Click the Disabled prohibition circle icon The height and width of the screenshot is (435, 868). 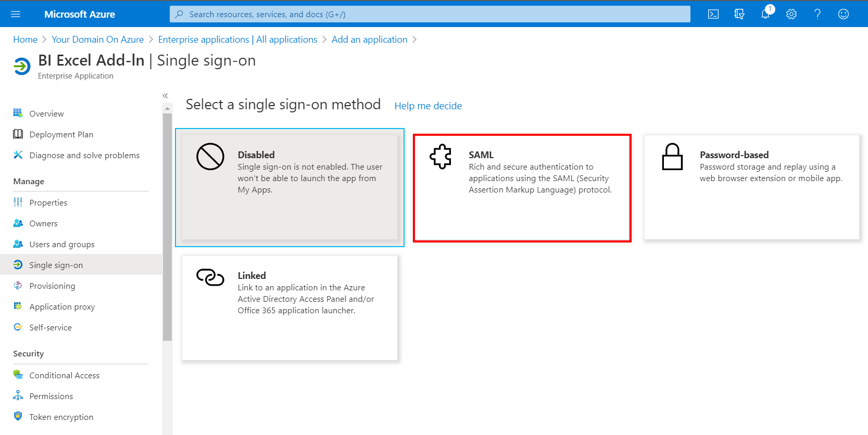[x=210, y=157]
